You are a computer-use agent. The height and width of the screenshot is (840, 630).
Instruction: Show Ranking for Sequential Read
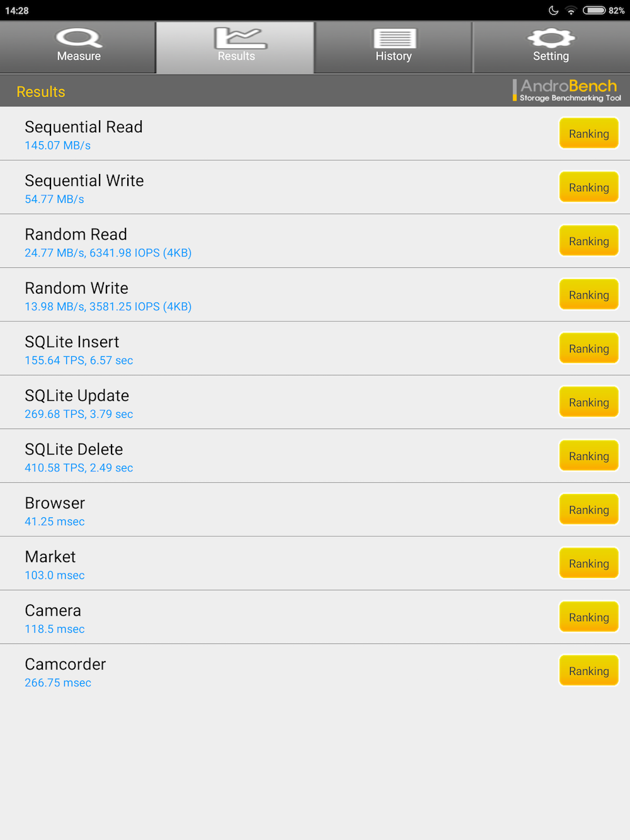click(x=589, y=134)
